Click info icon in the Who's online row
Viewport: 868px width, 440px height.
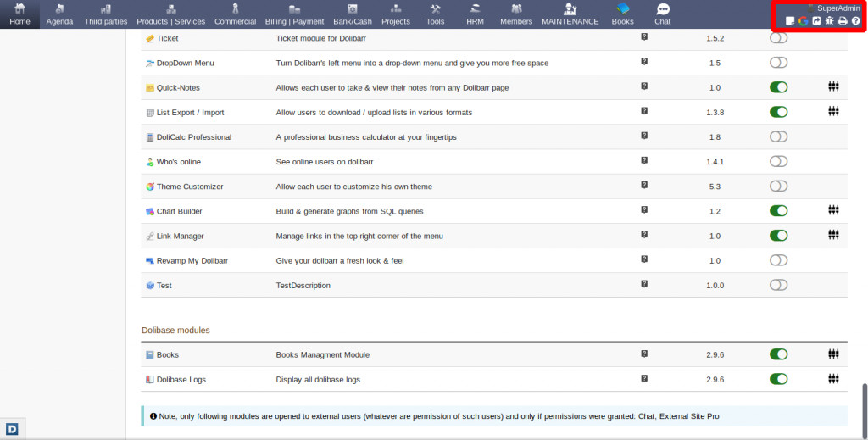644,160
